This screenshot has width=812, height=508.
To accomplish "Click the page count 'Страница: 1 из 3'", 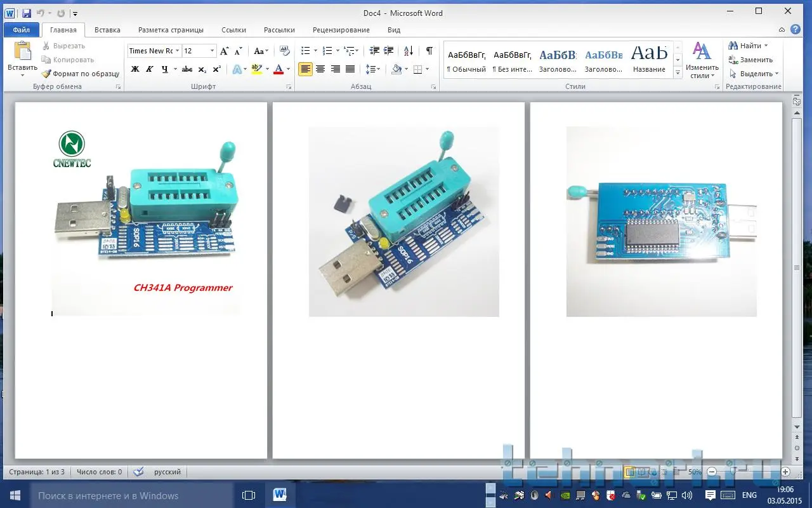I will (36, 472).
